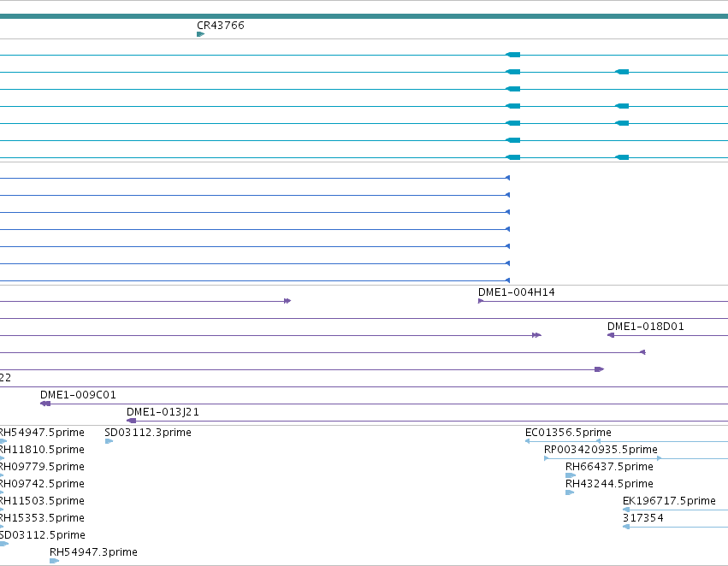Select the RH11503.5prime EST label
The height and width of the screenshot is (566, 728).
click(x=42, y=501)
